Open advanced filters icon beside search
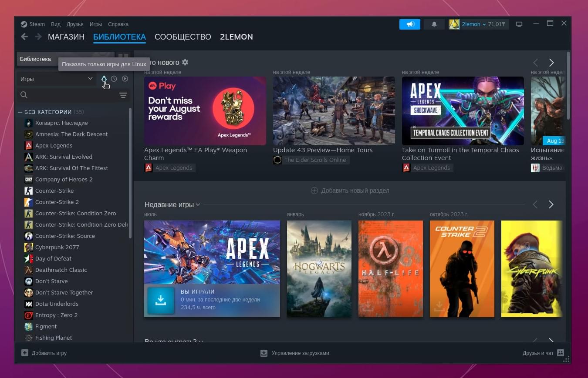Image resolution: width=588 pixels, height=378 pixels. tap(123, 95)
